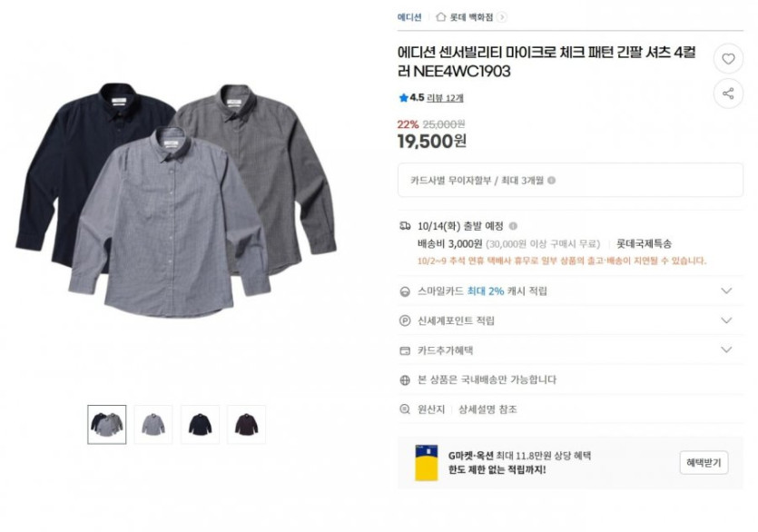Screen dimensions: 758x532
Task: Select the three-shirt group thumbnail
Action: pos(107,425)
